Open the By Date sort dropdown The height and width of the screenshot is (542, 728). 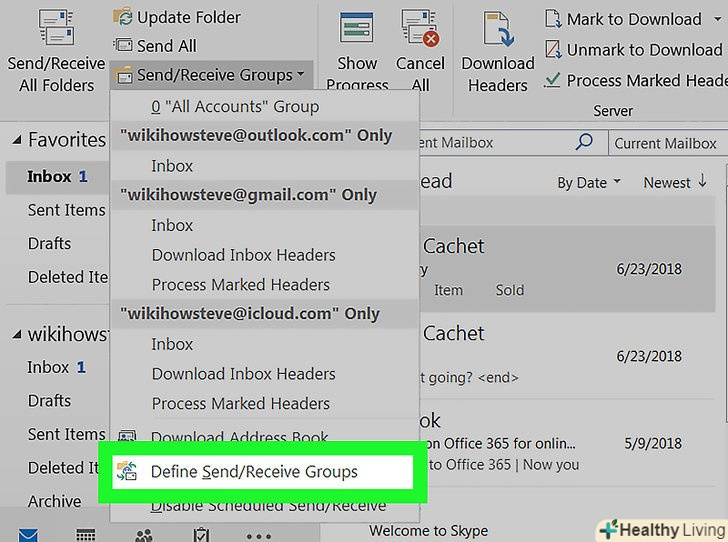point(589,183)
